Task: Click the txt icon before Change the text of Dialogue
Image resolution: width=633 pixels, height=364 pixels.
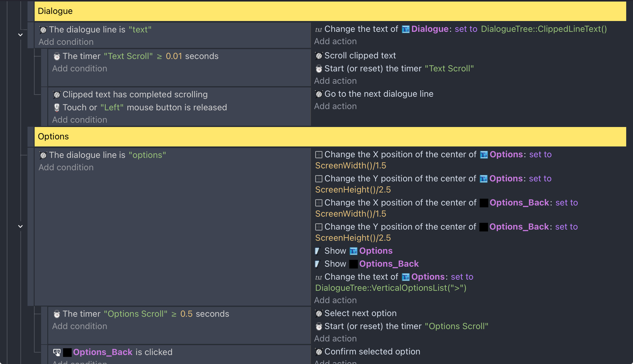Action: click(x=318, y=29)
